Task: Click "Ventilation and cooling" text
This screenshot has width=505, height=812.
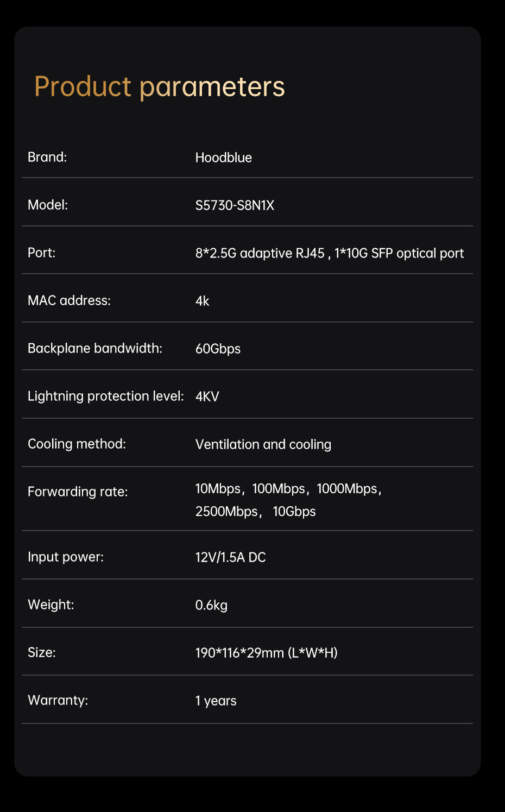Action: point(263,444)
